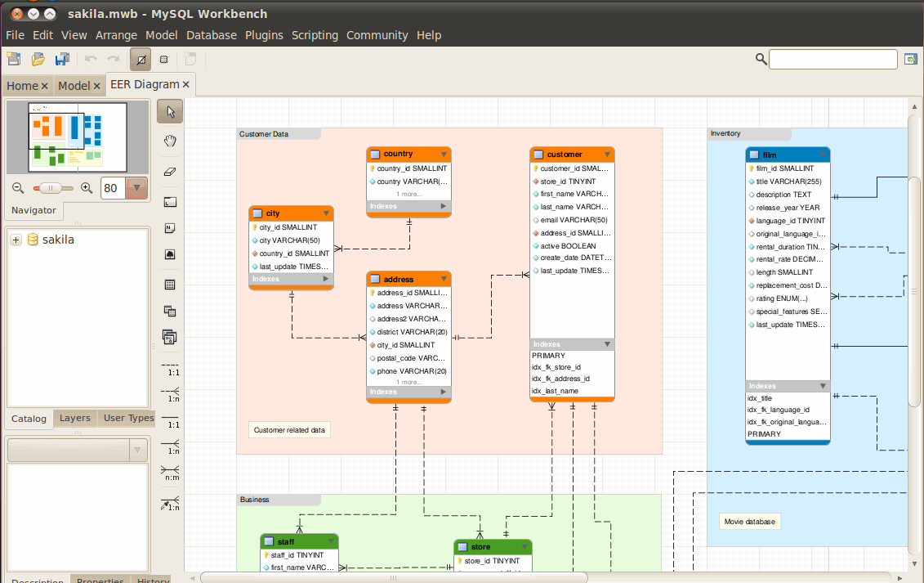Click the zoom in magnifier icon

click(x=87, y=188)
